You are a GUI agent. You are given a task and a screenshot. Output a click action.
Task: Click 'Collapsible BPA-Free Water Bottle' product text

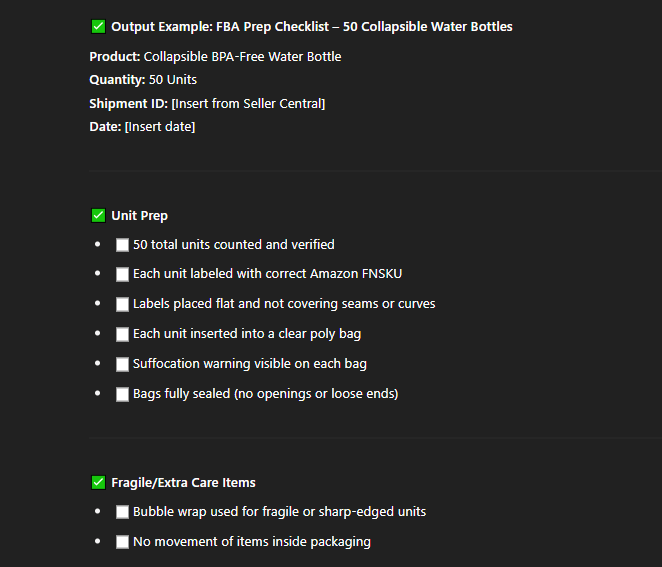tap(242, 57)
